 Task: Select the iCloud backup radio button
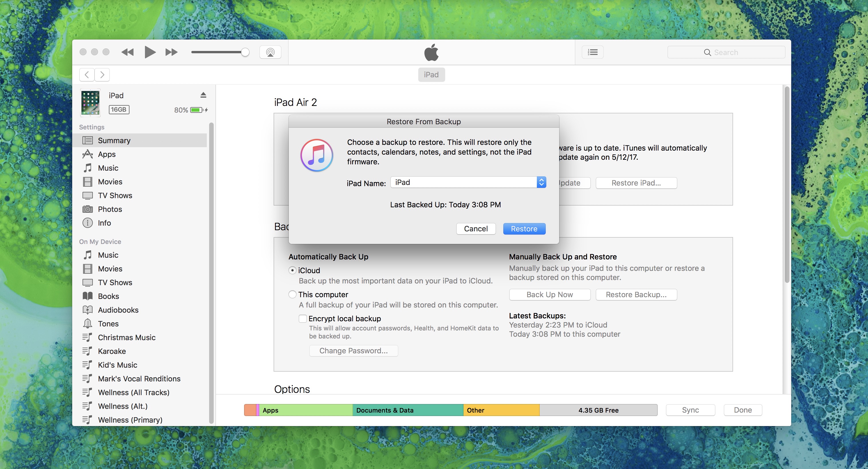tap(292, 270)
